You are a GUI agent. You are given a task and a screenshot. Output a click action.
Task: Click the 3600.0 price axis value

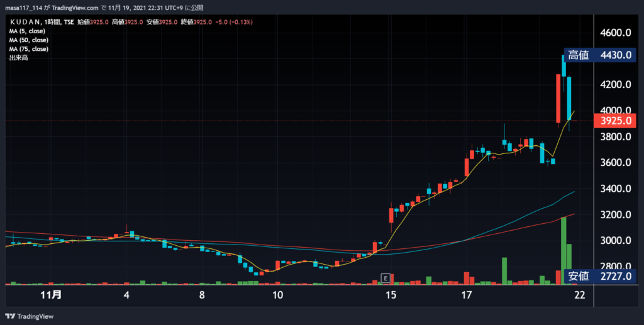pyautogui.click(x=616, y=163)
